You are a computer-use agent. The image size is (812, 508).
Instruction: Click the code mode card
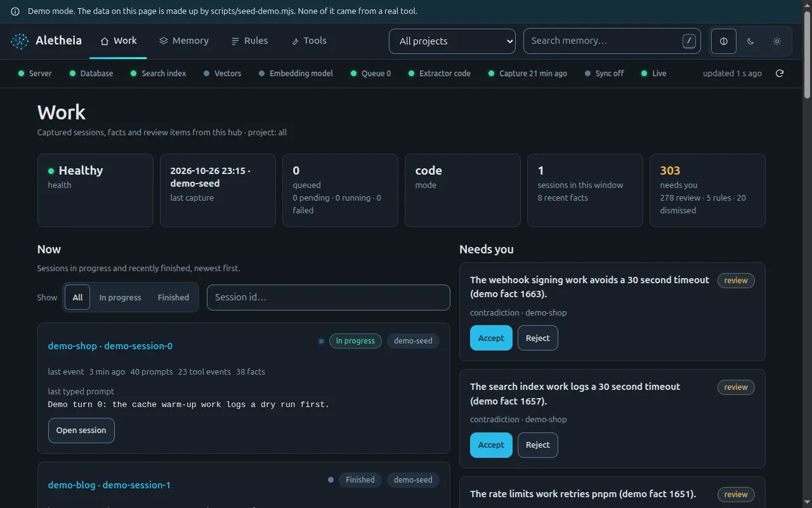[x=462, y=190]
